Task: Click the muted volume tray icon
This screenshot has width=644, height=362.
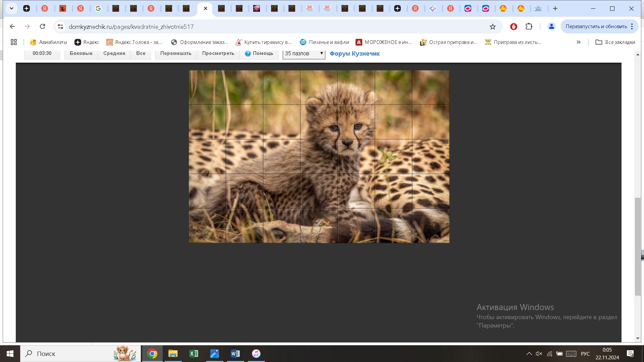Action: (539, 354)
